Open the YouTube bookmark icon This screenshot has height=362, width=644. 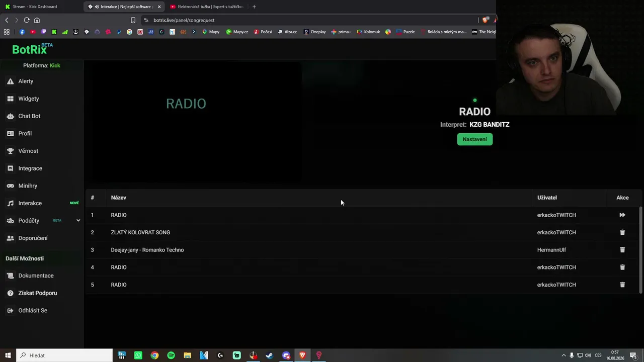point(33,32)
